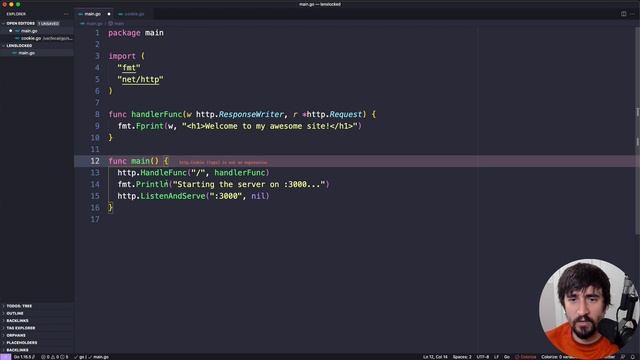This screenshot has width=640, height=360.
Task: Open problems errors and warnings count
Action: 54,357
